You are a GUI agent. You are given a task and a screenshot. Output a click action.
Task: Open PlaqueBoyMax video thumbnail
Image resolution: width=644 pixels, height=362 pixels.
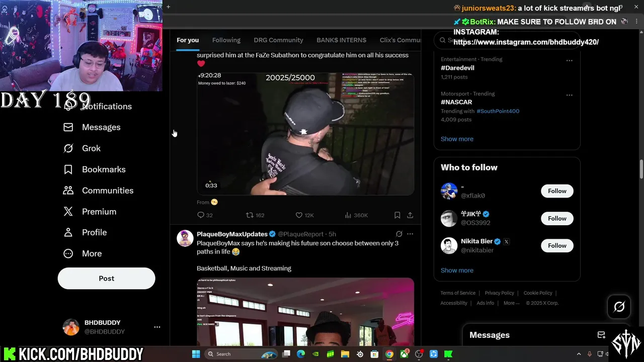click(305, 312)
